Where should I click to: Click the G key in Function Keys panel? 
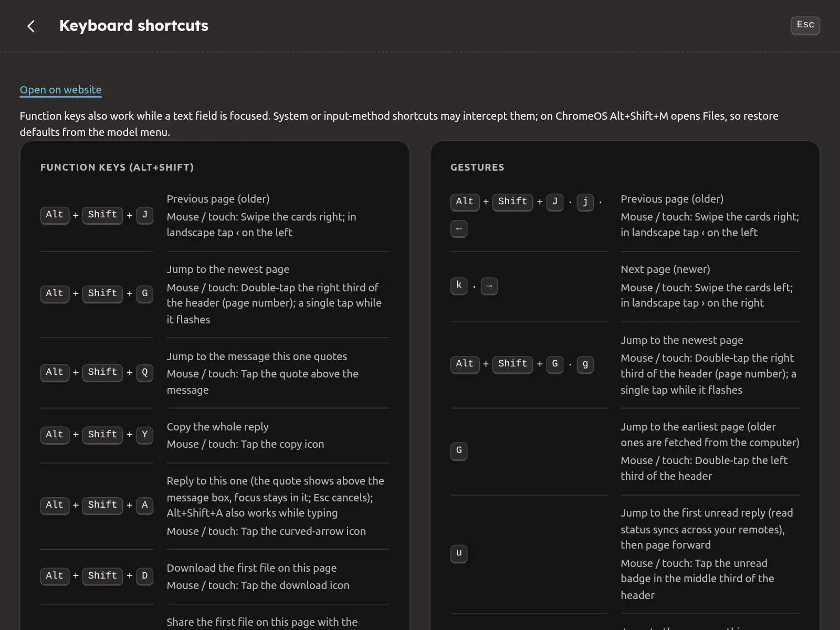click(145, 293)
